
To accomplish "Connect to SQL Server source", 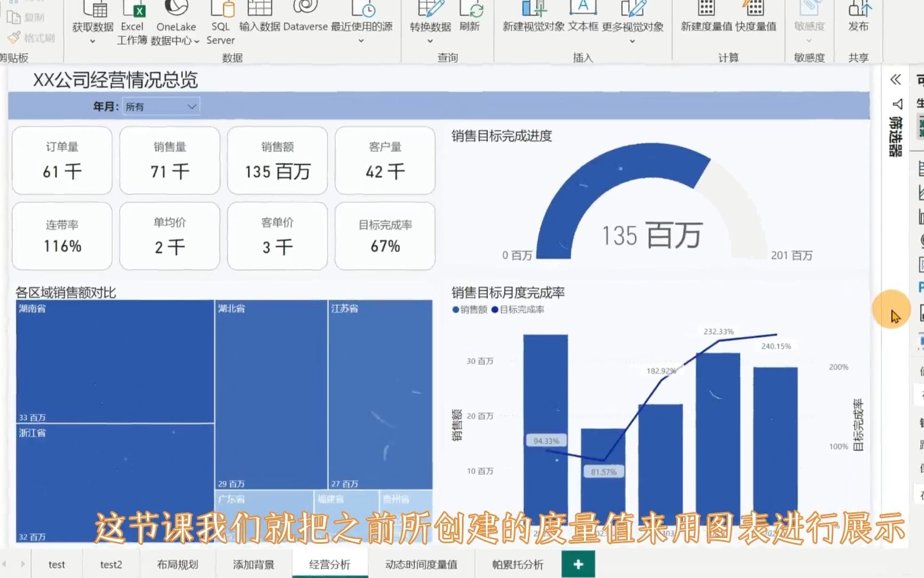I will [x=220, y=21].
